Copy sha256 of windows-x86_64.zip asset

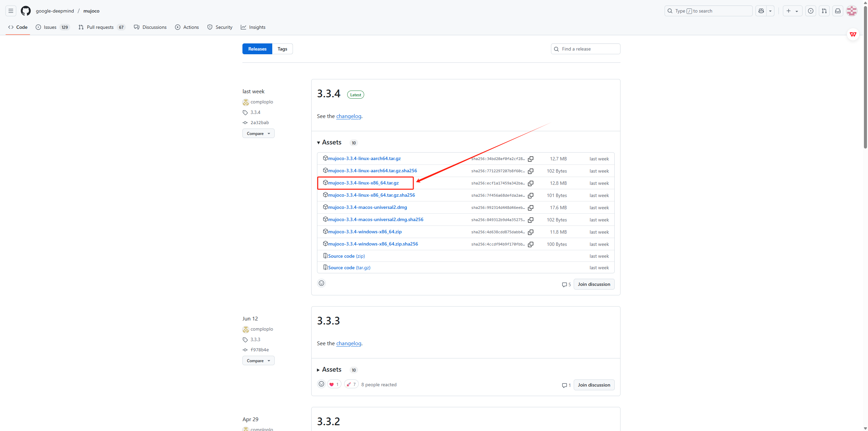coord(531,232)
